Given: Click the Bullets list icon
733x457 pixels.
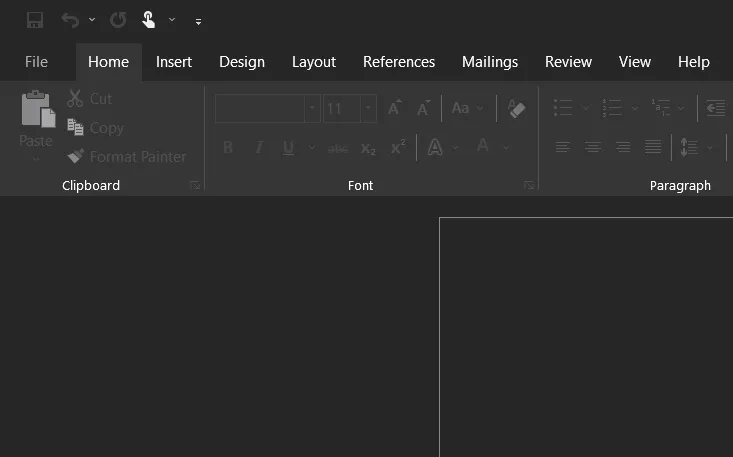Looking at the screenshot, I should [563, 108].
